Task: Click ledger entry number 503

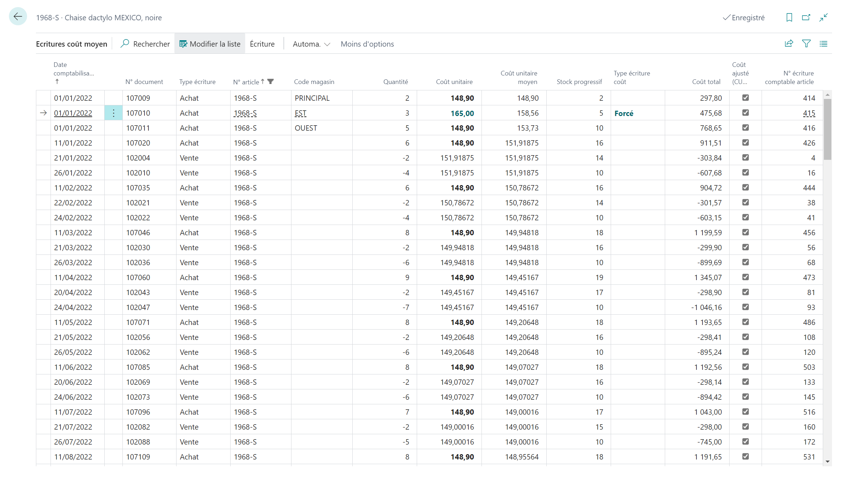Action: pyautogui.click(x=792, y=367)
